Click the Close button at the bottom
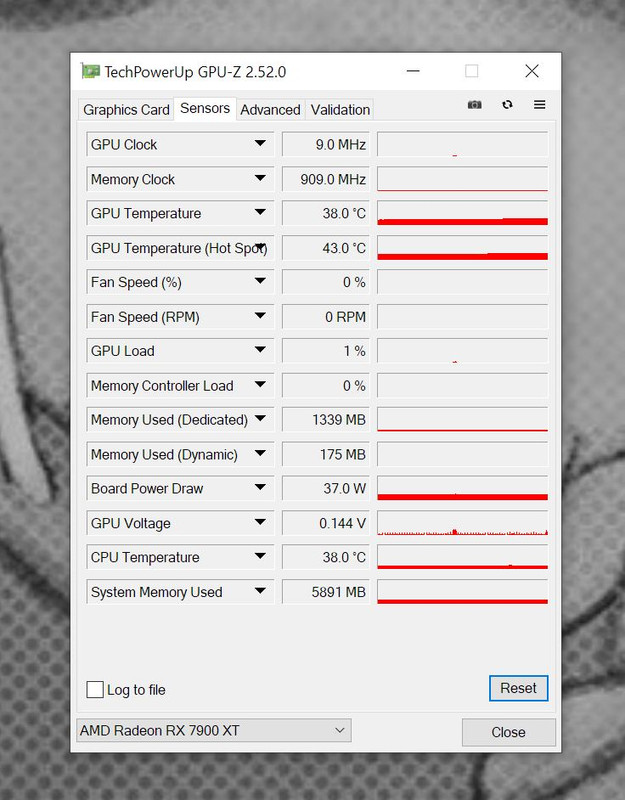The width and height of the screenshot is (625, 800). point(508,732)
